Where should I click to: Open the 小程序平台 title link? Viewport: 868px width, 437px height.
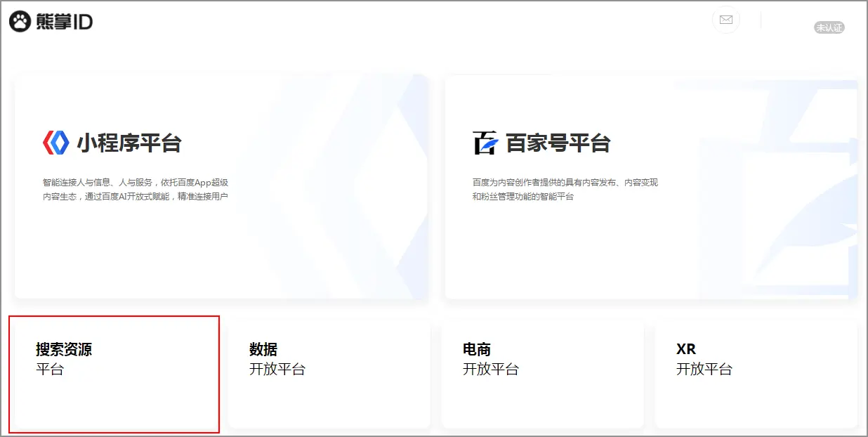(129, 143)
